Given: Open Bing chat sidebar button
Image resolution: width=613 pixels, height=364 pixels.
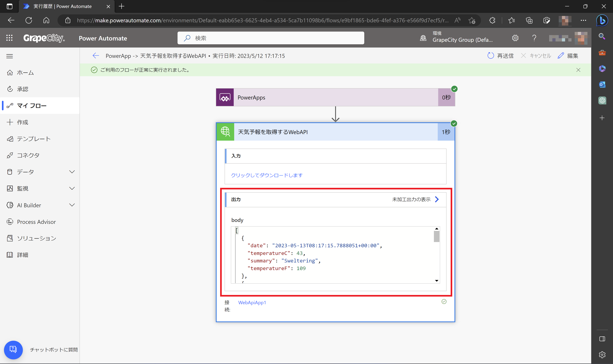Looking at the screenshot, I should 602,20.
